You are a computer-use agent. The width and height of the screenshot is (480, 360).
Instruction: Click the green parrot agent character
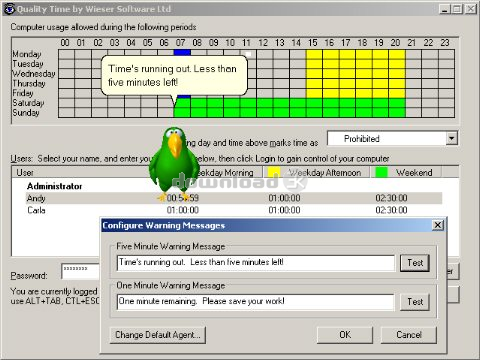point(174,164)
